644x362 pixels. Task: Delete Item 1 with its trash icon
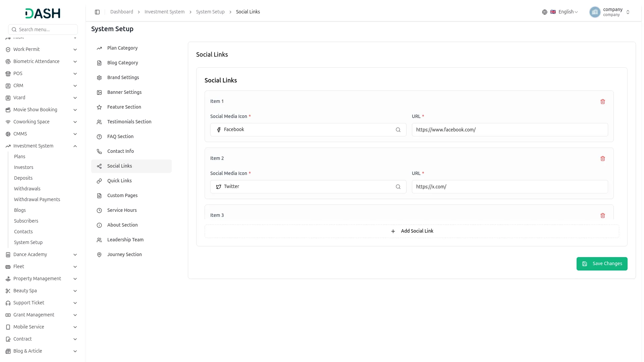[x=603, y=102]
